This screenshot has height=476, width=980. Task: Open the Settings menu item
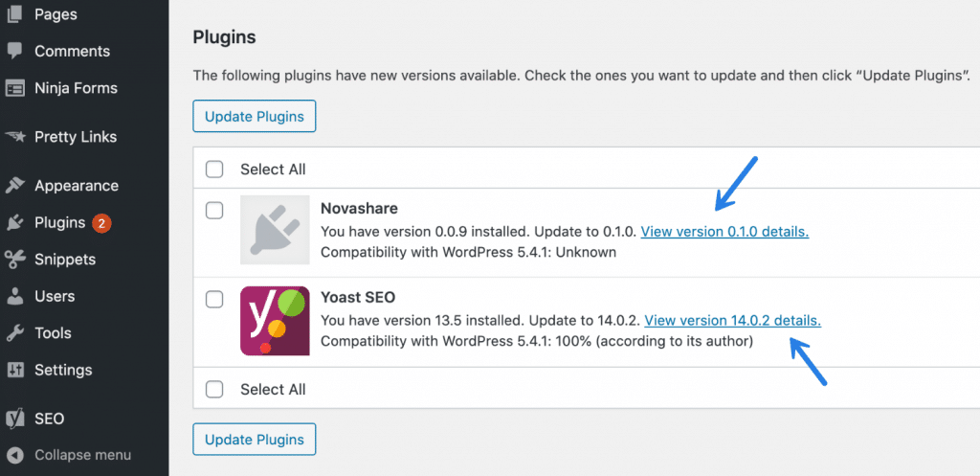tap(63, 370)
